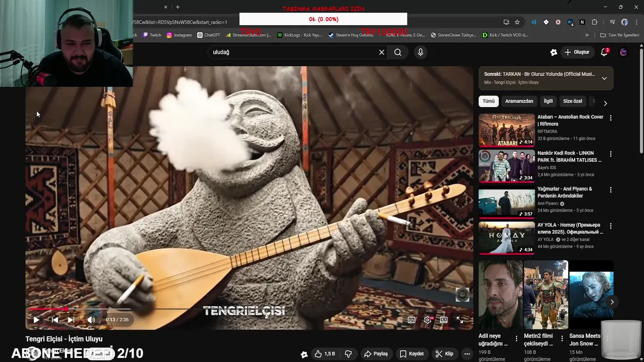Viewport: 644px width, 362px height.
Task: Click the video progress bar
Action: click(x=249, y=309)
